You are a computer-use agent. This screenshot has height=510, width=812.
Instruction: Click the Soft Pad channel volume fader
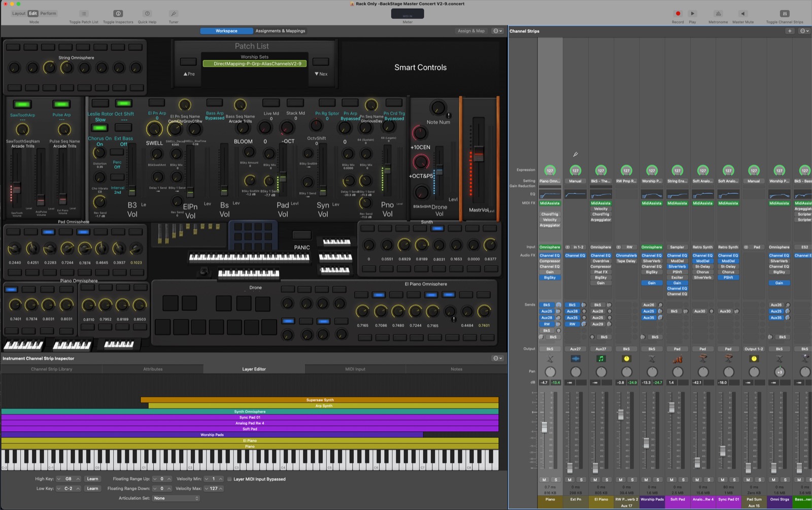672,407
